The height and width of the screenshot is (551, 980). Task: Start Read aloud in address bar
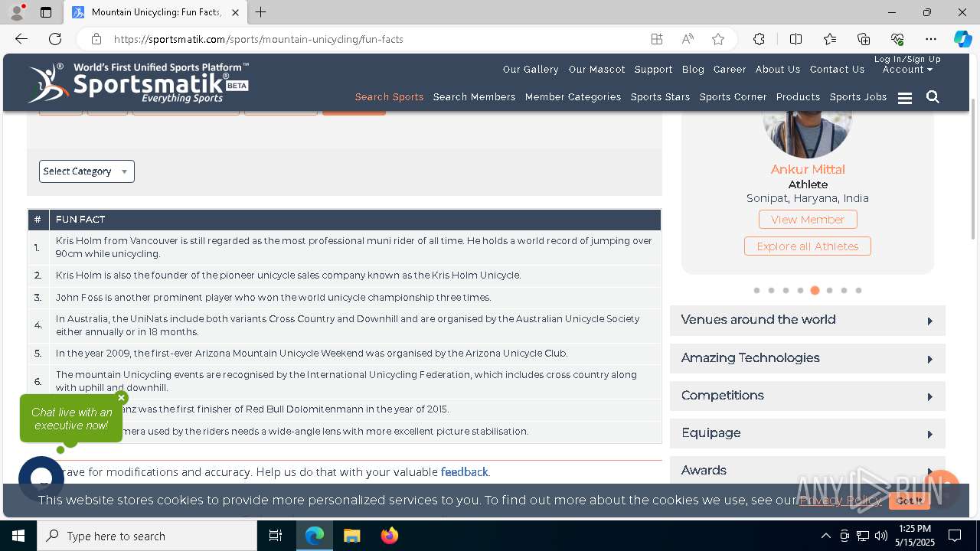[x=688, y=39]
